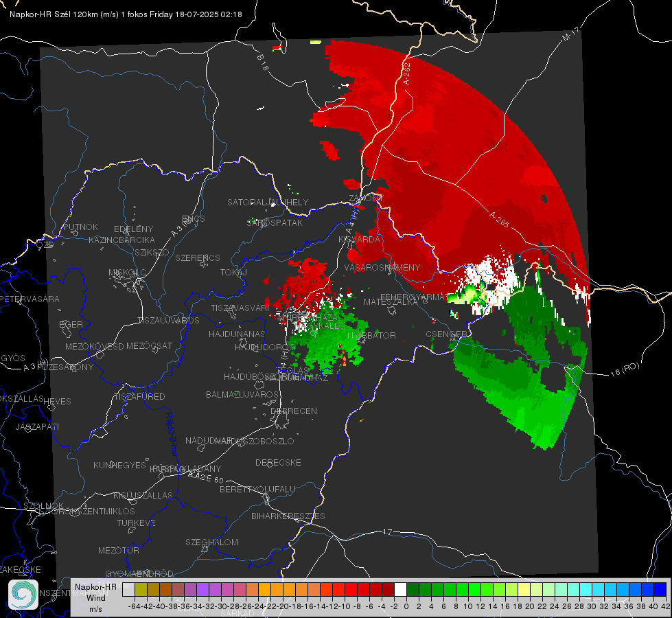672x618 pixels.
Task: Click the HAJDÚNÁNÁS city label
Action: tap(237, 334)
